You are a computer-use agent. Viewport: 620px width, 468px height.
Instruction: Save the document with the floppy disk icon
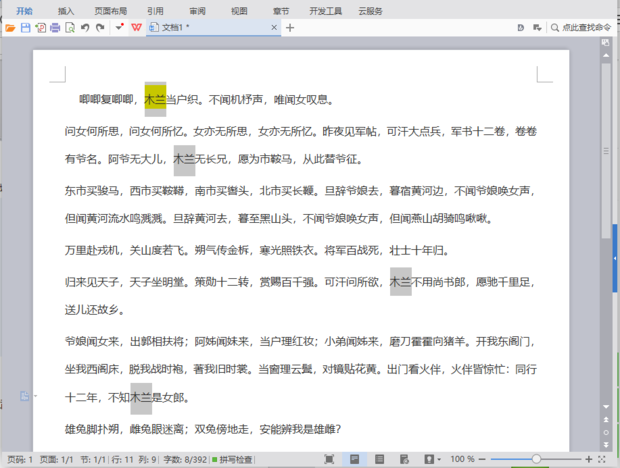click(x=25, y=28)
